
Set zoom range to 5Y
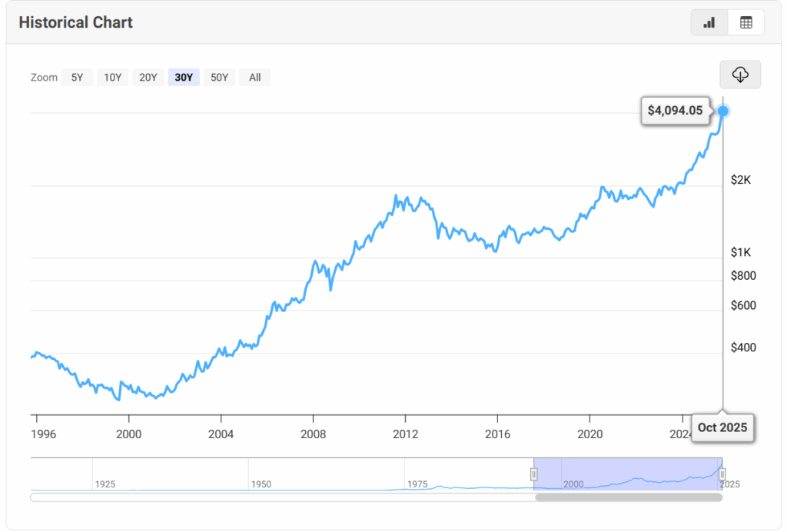point(77,77)
